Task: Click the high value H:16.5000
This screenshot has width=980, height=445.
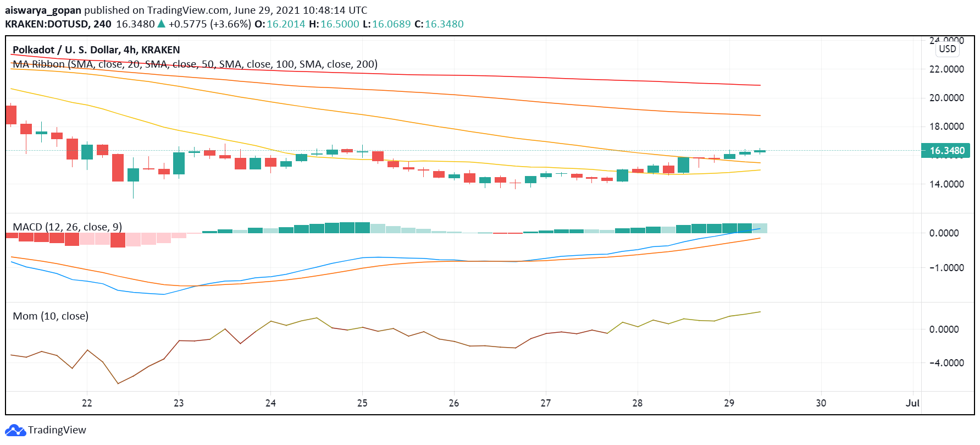Action: coord(334,24)
